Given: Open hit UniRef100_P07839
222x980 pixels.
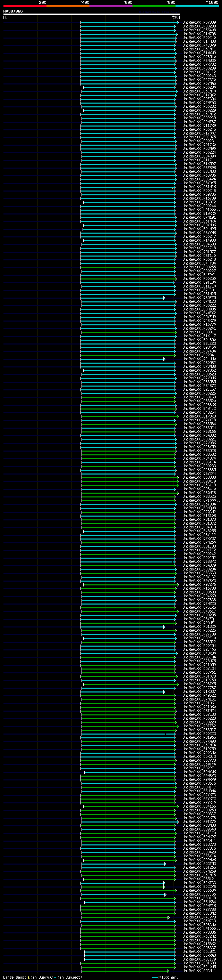Looking at the screenshot, I should [199, 23].
